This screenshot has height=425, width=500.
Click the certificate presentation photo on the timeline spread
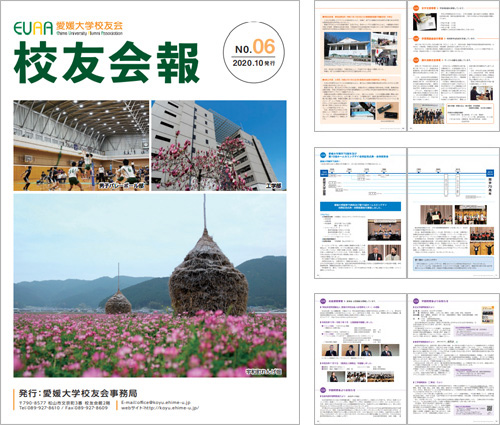pos(436,215)
